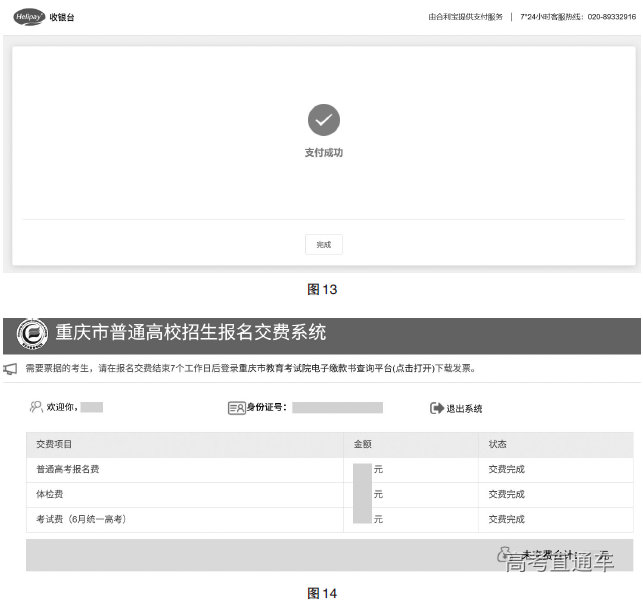
Task: Click the logout arrow icon
Action: pos(437,408)
